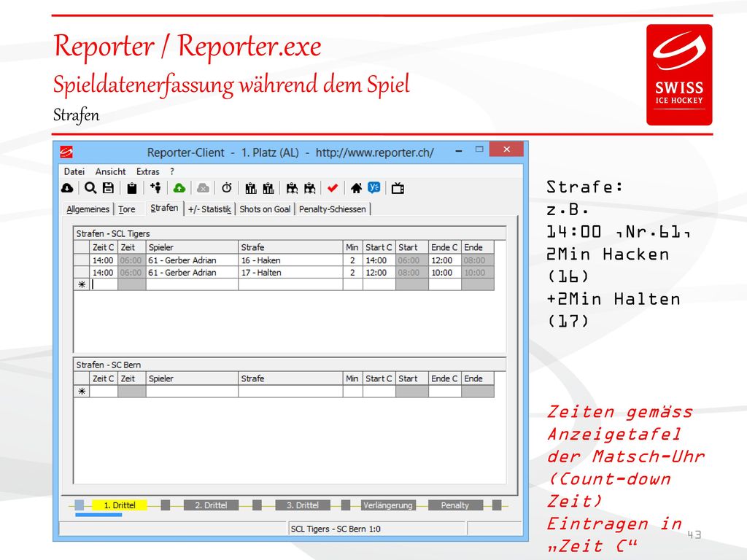The height and width of the screenshot is (560, 747).
Task: Click empty Strafe cell in SC Bern new row
Action: pyautogui.click(x=290, y=392)
